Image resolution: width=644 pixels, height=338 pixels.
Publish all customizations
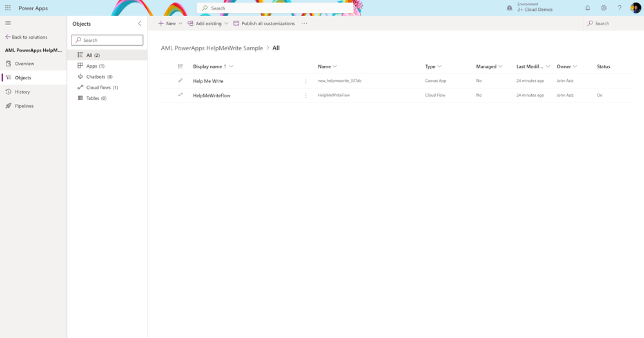click(264, 23)
